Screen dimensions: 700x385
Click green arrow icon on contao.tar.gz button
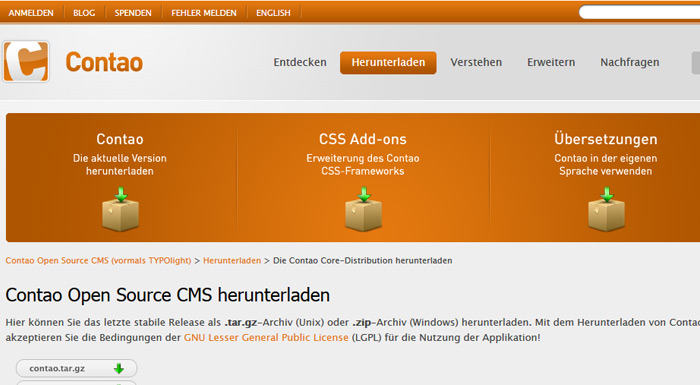pyautogui.click(x=119, y=368)
